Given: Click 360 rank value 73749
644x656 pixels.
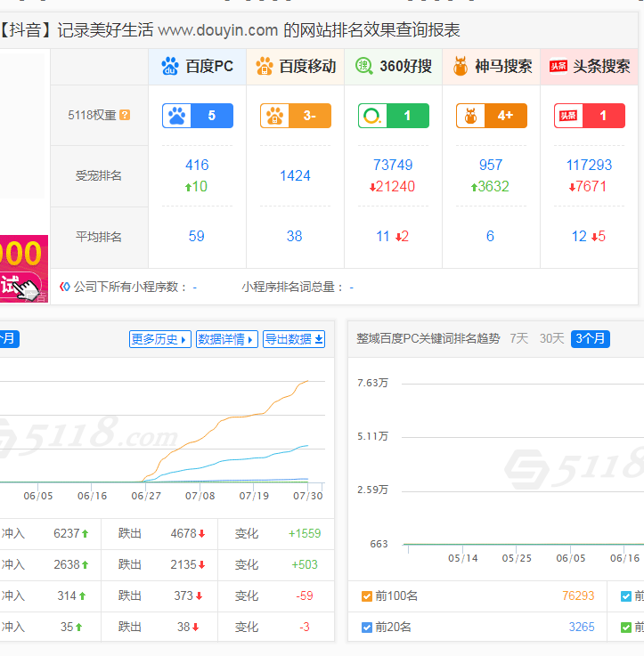Looking at the screenshot, I should click(393, 165).
